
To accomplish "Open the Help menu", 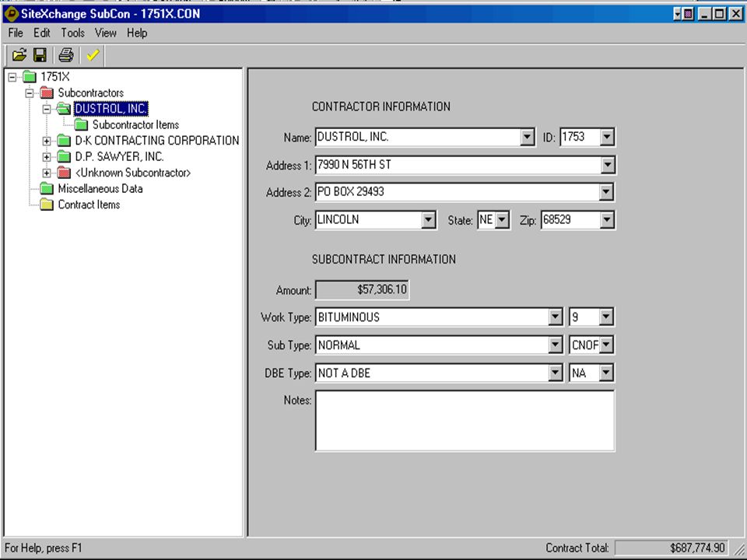I will 137,33.
